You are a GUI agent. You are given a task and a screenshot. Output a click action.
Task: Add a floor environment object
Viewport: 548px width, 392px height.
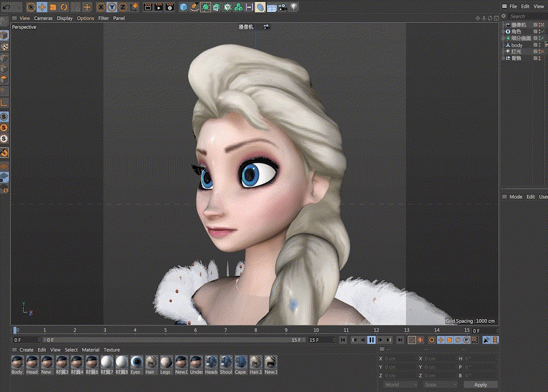272,7
